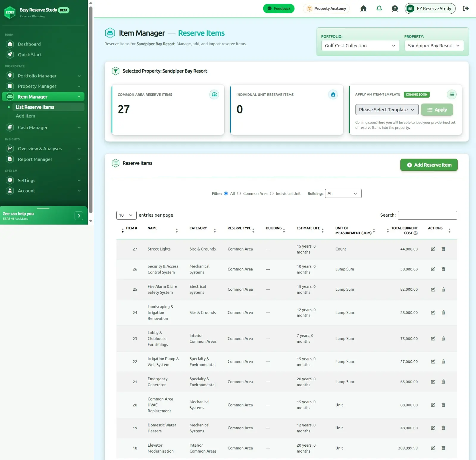The image size is (476, 460).
Task: Delete the Domestic Water Heaters item
Action: [443, 428]
